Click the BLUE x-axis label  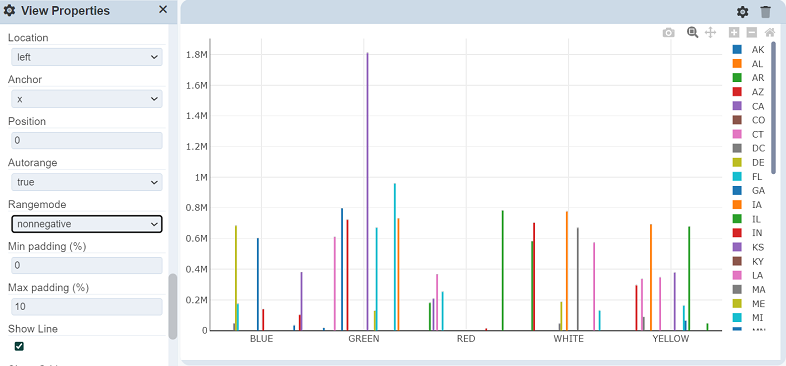point(261,339)
